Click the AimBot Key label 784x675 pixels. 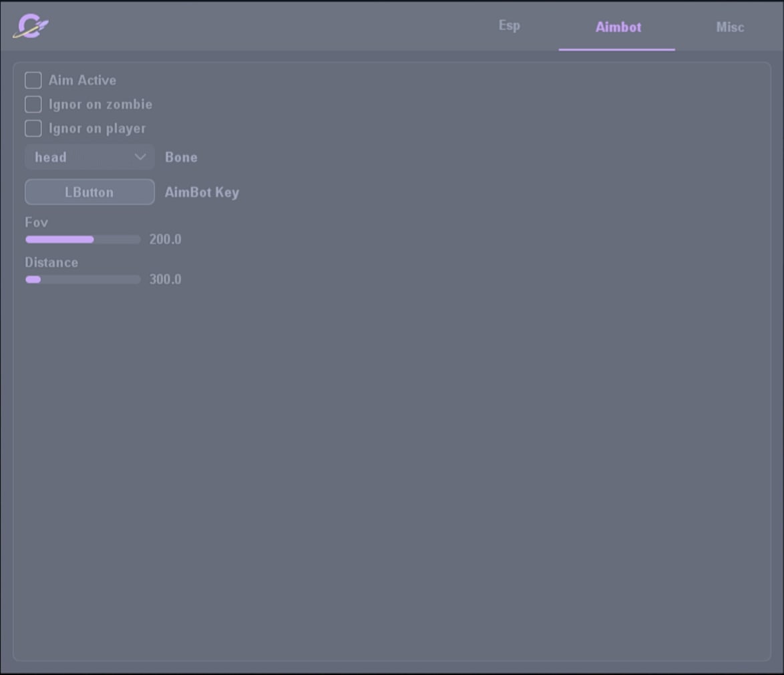(x=202, y=193)
